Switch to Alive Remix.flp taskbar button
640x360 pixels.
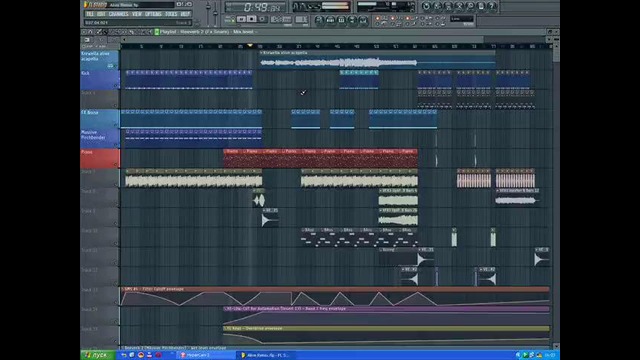pos(266,355)
